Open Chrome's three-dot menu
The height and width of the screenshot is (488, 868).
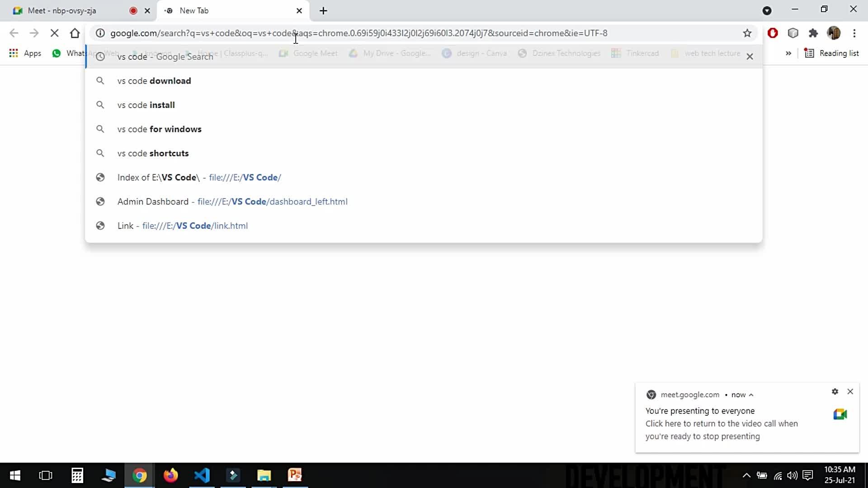(854, 33)
